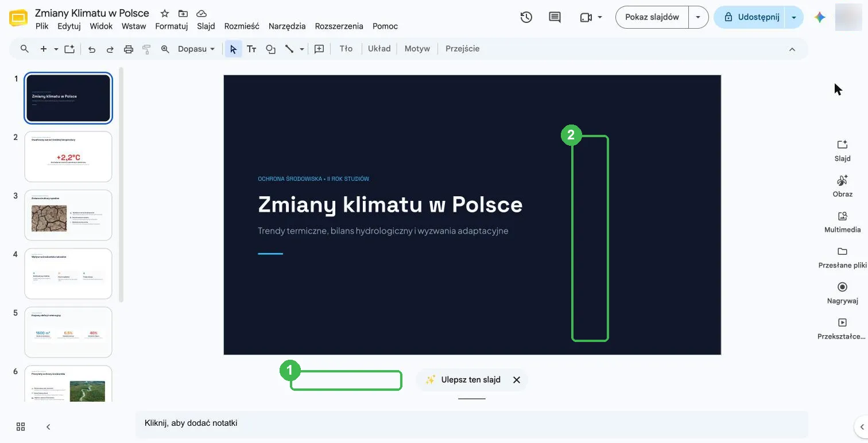Click the redo arrow
The height and width of the screenshot is (443, 868).
(110, 49)
